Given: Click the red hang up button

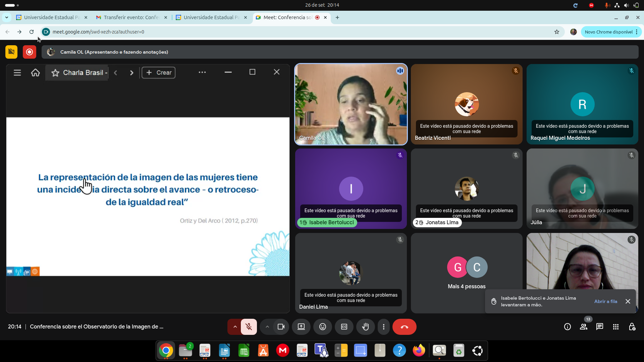Looking at the screenshot, I should [x=404, y=327].
